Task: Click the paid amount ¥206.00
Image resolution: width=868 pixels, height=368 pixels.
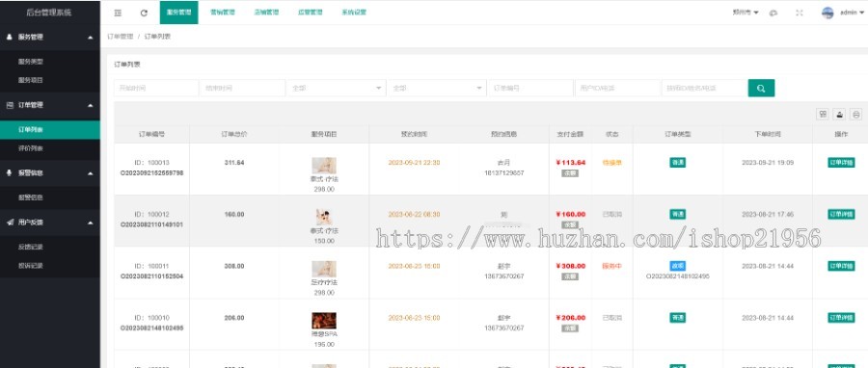Action: 570,318
